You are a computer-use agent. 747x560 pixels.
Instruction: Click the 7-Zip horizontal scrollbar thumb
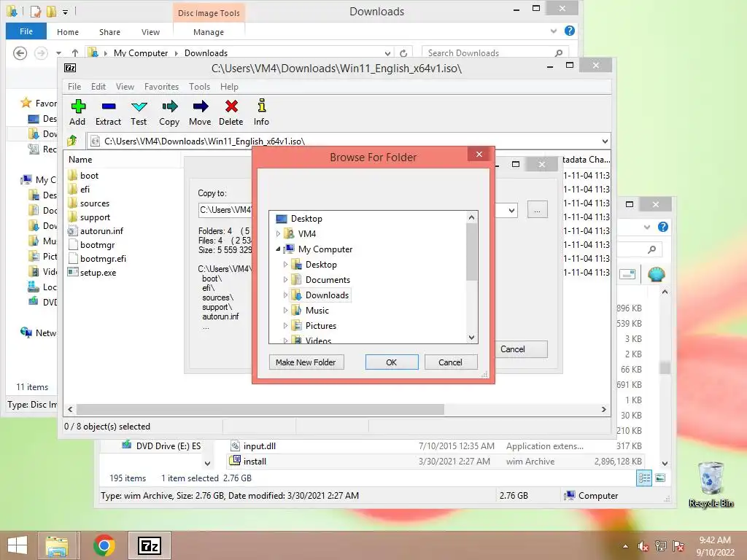click(x=260, y=410)
